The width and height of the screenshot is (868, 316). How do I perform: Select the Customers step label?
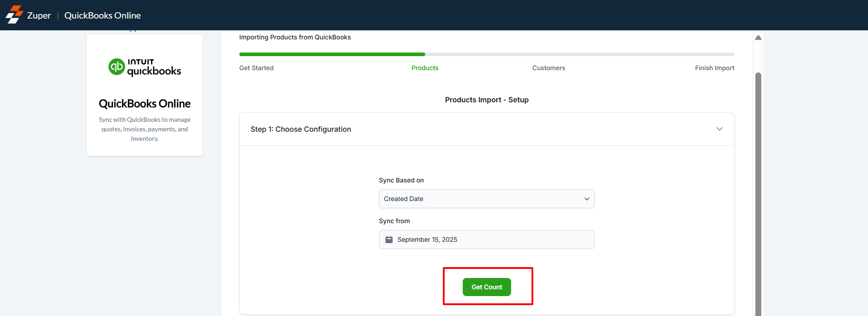(x=549, y=68)
